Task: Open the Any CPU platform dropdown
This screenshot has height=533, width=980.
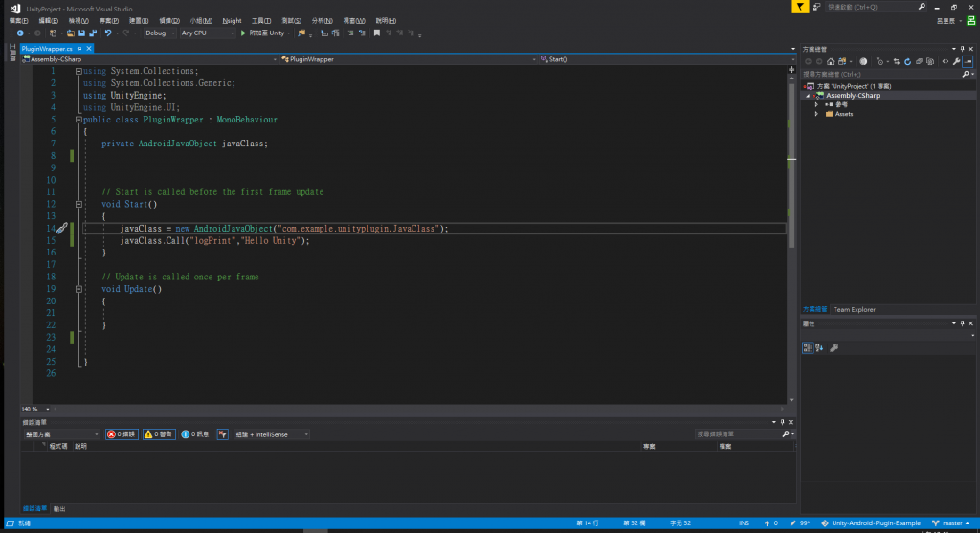Action: click(x=206, y=33)
